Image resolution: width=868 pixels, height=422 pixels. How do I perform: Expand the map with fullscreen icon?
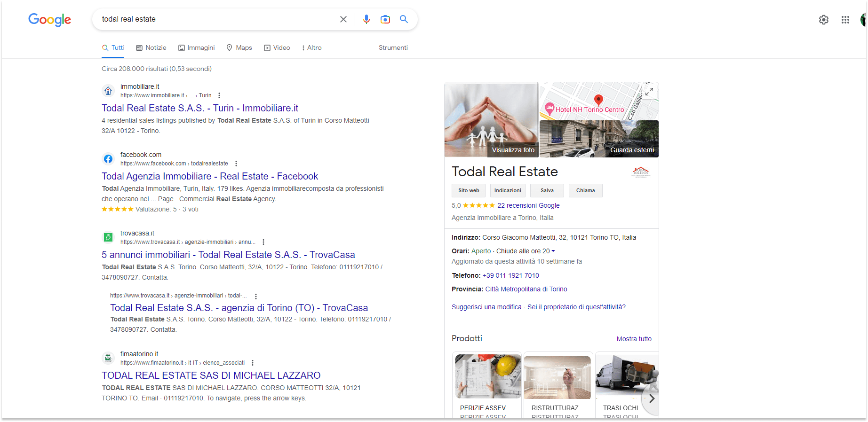tap(649, 92)
